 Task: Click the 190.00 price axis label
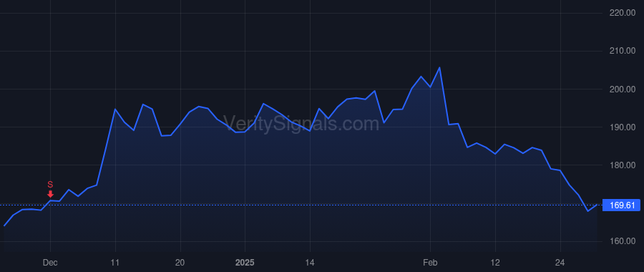[622, 127]
